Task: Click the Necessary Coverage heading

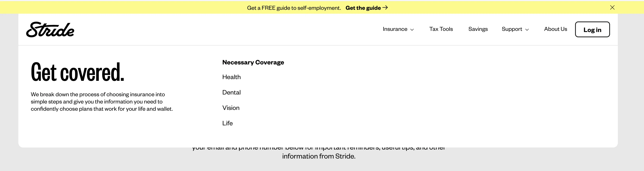Action: coord(253,62)
